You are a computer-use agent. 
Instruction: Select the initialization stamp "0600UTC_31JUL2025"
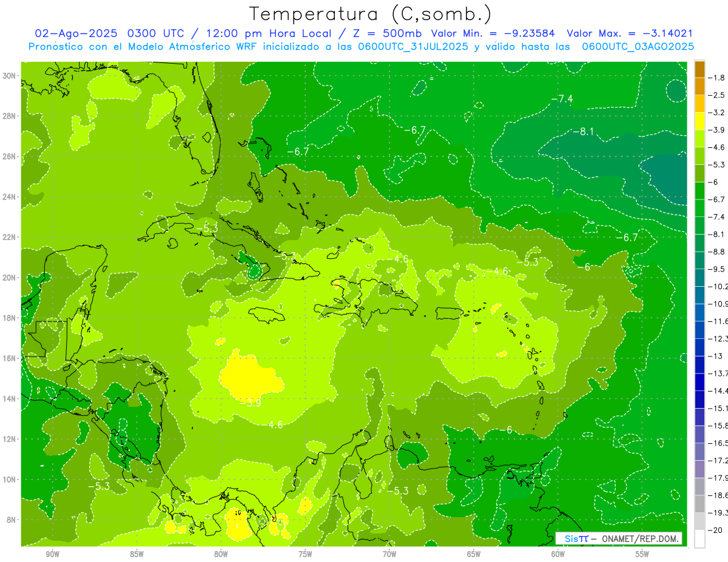point(413,47)
